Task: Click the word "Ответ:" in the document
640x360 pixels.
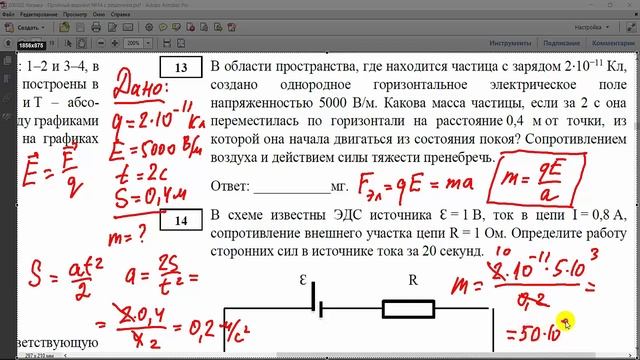Action: click(x=230, y=186)
